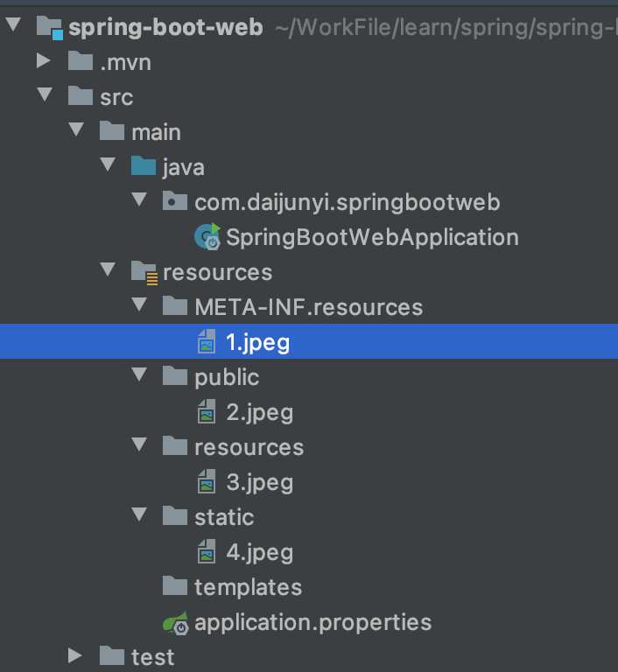Screen dimensions: 618x672
Task: Select the spring-boot-web project root label
Action: point(165,27)
